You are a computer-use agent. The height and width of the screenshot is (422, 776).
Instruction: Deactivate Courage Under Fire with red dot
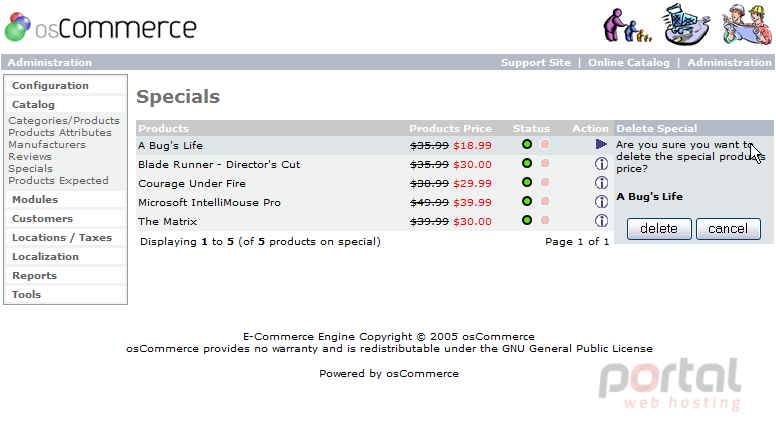click(545, 183)
